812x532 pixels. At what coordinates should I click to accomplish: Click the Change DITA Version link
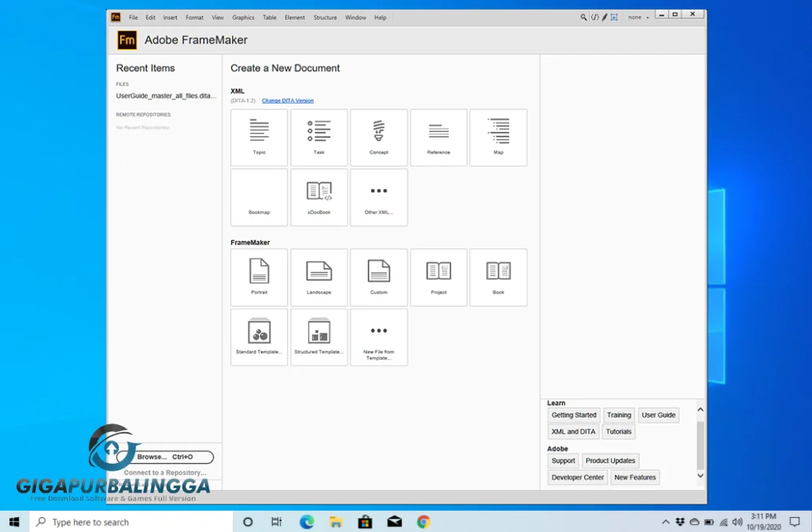(288, 101)
